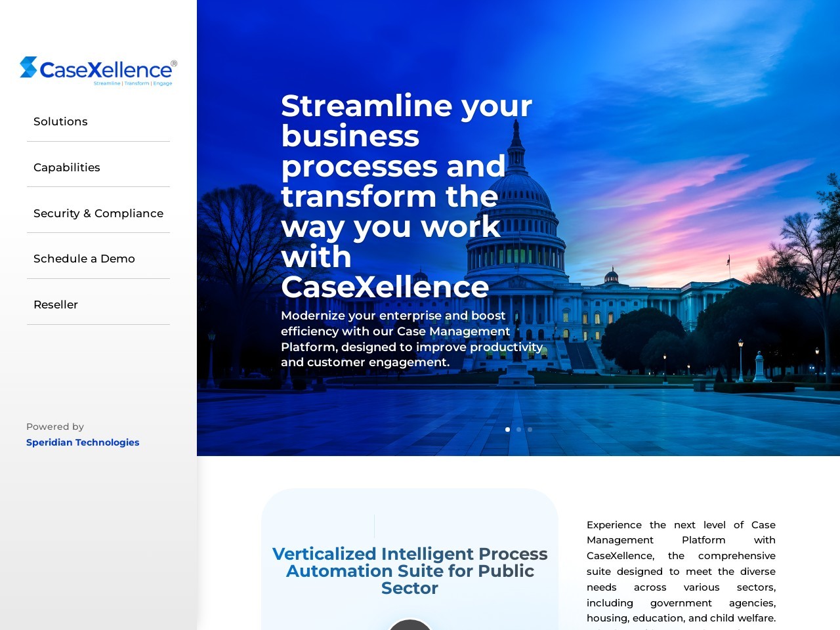Click the CaseXellence logo

tap(98, 71)
